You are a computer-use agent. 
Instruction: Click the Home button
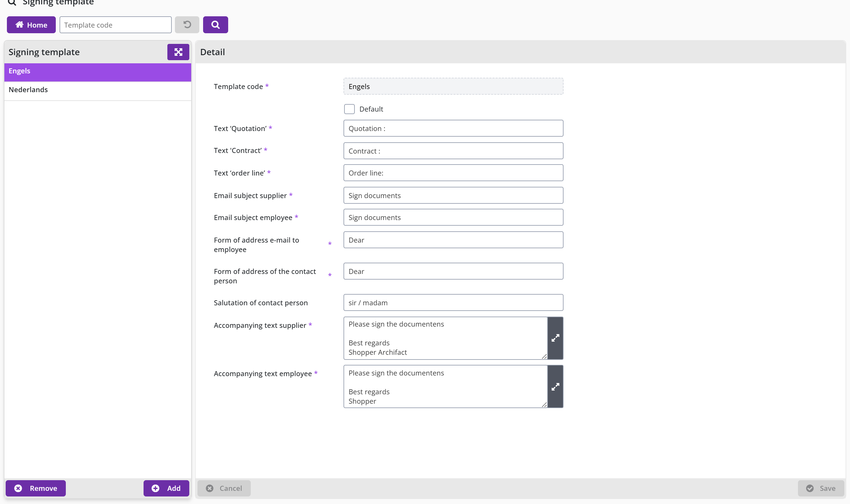(x=31, y=25)
